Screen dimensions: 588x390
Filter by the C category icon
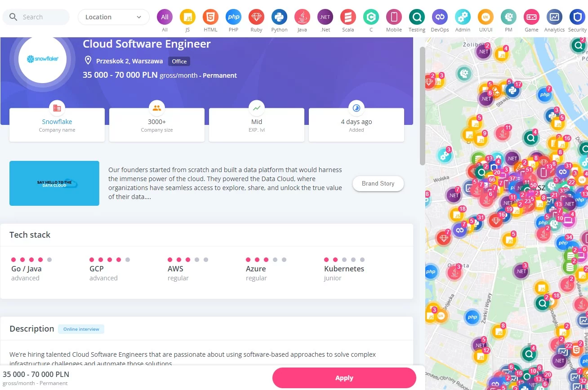click(371, 17)
